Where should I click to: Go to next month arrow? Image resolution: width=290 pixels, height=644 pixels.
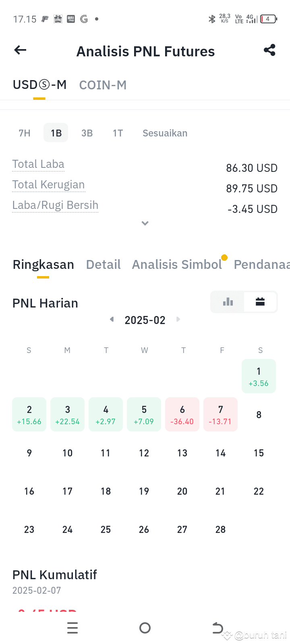pyautogui.click(x=178, y=319)
